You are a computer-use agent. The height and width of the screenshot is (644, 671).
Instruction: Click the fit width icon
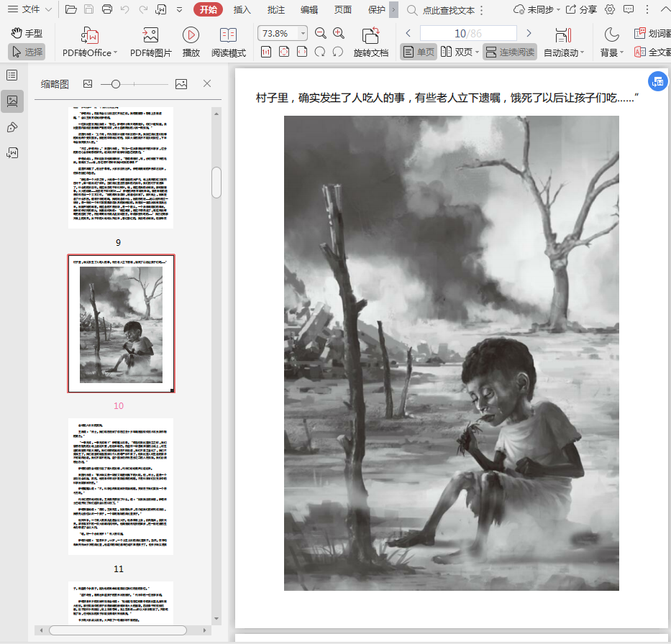[301, 52]
